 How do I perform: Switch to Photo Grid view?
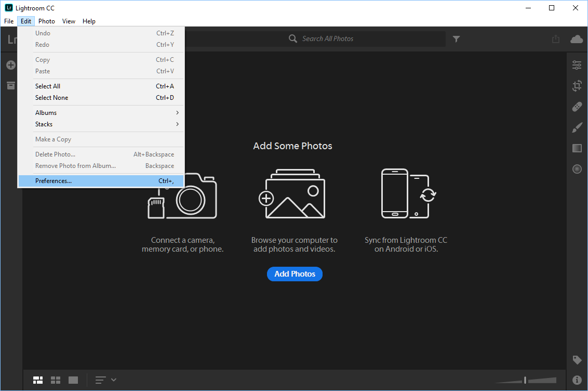(38, 380)
